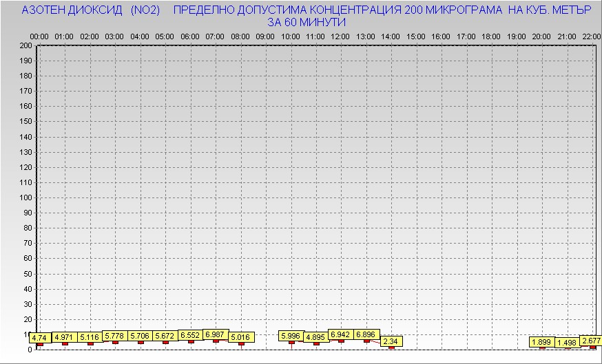Select the 100 mark on vertical axis
Viewport: 602px width, 364px height.
tap(25, 197)
